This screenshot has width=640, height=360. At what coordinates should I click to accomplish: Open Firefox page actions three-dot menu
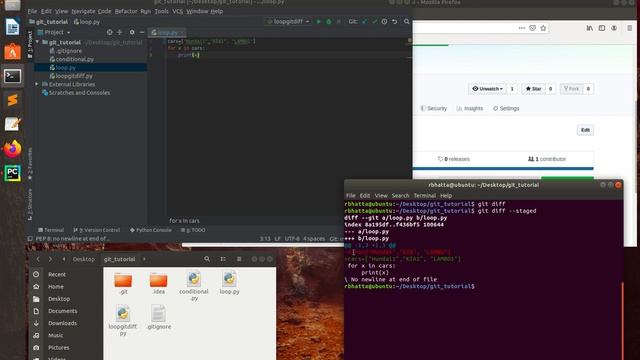tap(522, 28)
